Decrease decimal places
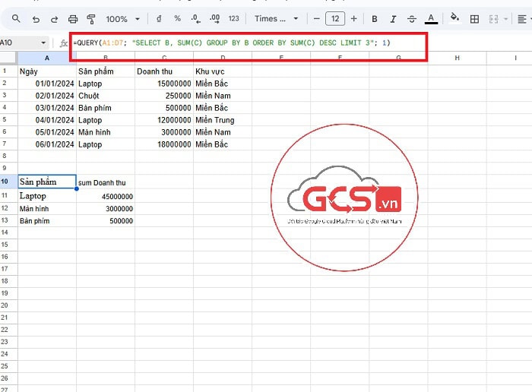This screenshot has height=392, width=532. [x=195, y=18]
